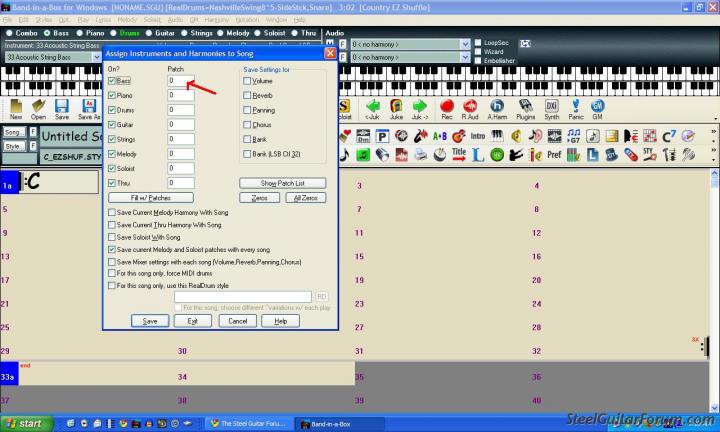This screenshot has height=432, width=720.
Task: Open the Styles menu
Action: [x=44, y=20]
